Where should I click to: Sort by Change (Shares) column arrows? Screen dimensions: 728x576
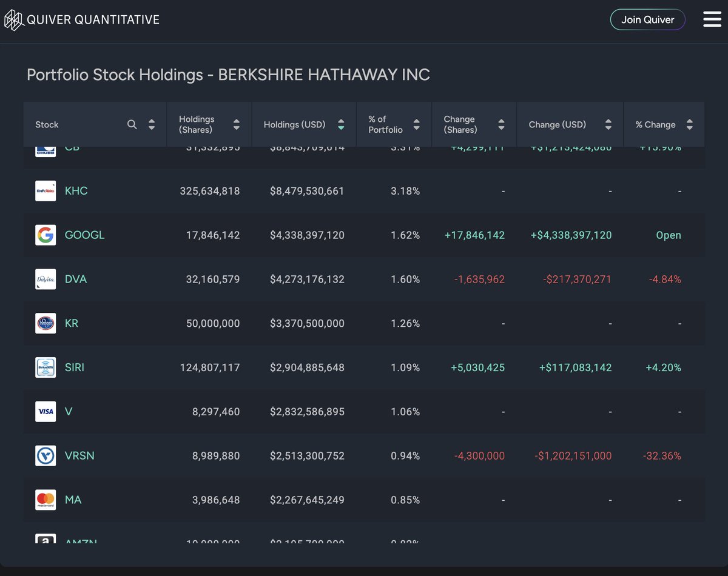[x=501, y=124]
